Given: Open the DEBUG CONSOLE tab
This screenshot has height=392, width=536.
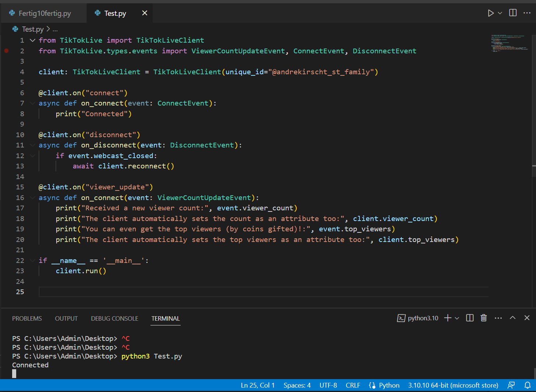Looking at the screenshot, I should pyautogui.click(x=114, y=318).
